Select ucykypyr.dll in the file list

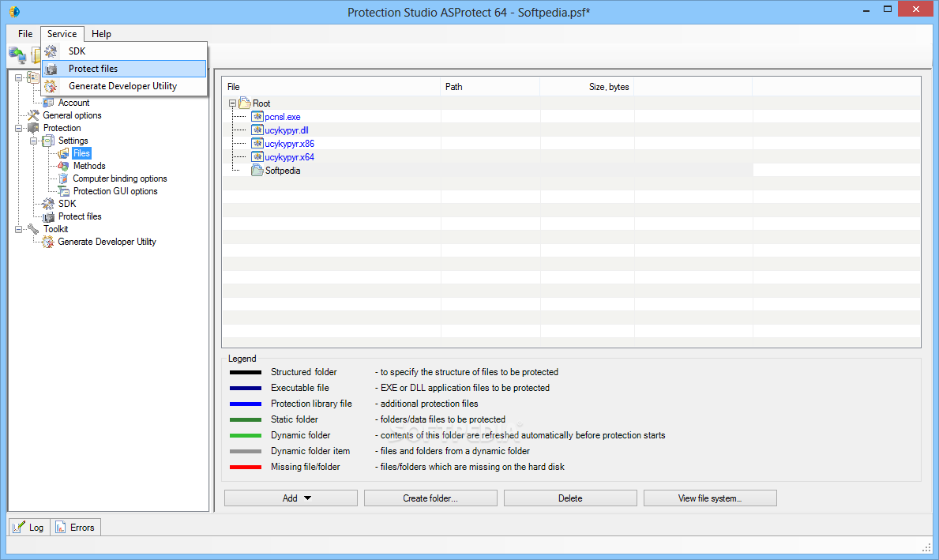[x=287, y=130]
